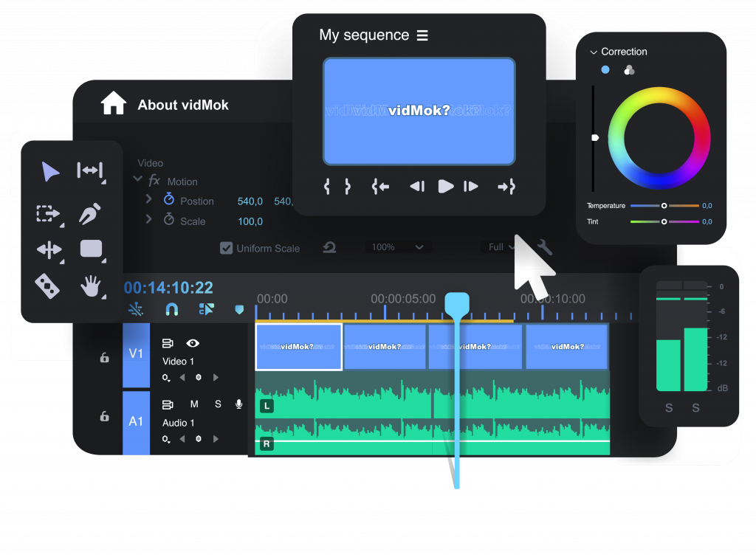Go to next keyframe on Audio 1
The width and height of the screenshot is (756, 560).
(x=216, y=439)
